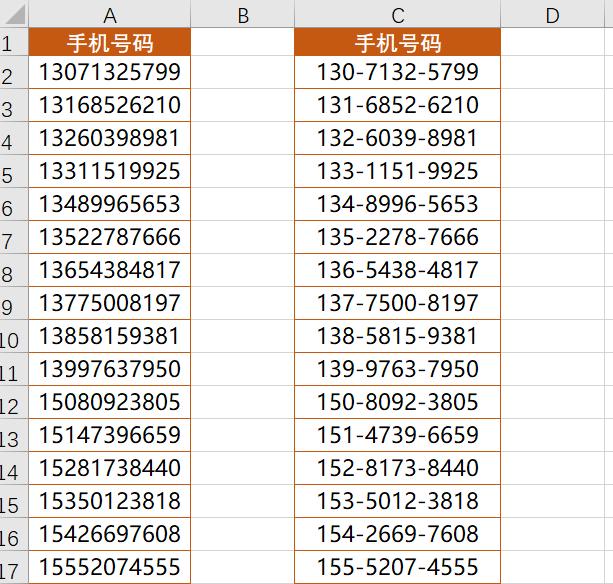613x584 pixels.
Task: Select row 2 header
Action: [x=14, y=72]
